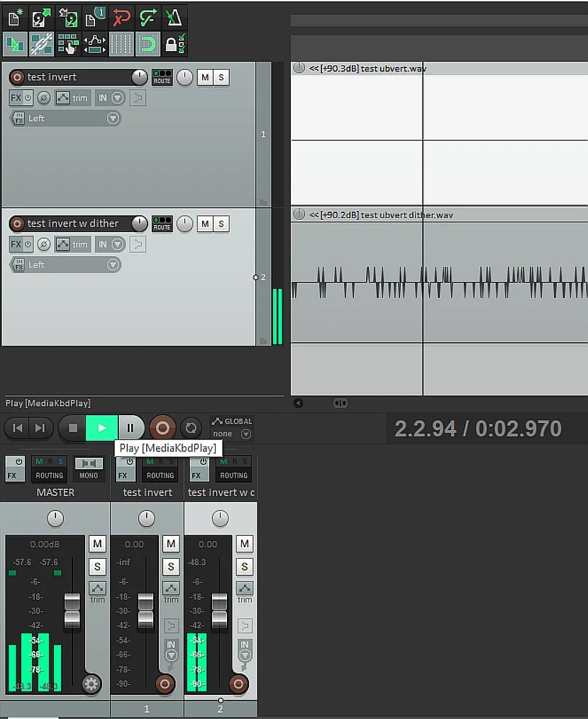Viewport: 588px width, 719px height.
Task: Mute test invert in mixer strip
Action: (x=171, y=544)
